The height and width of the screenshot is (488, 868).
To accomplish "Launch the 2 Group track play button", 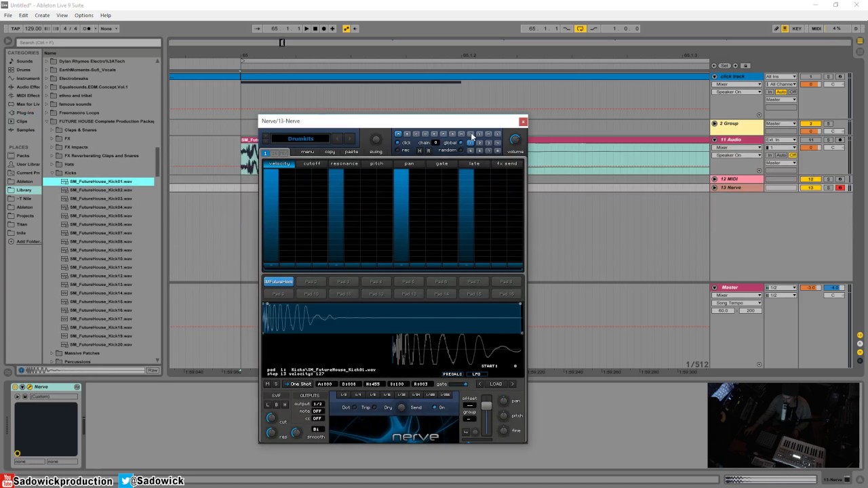I will 715,124.
